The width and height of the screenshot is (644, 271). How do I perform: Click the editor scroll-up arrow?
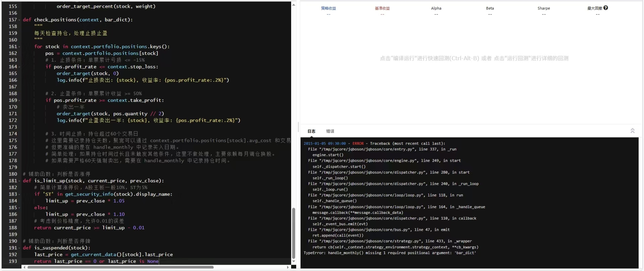pyautogui.click(x=293, y=5)
